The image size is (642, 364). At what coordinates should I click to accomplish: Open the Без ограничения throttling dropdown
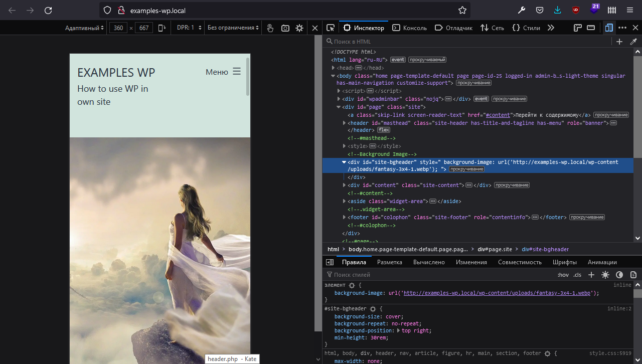pyautogui.click(x=233, y=28)
